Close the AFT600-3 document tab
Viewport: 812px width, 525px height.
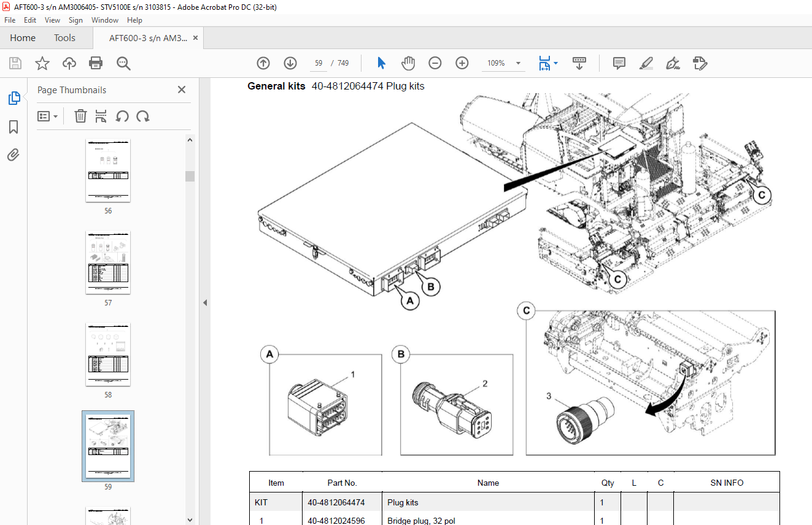pyautogui.click(x=196, y=38)
